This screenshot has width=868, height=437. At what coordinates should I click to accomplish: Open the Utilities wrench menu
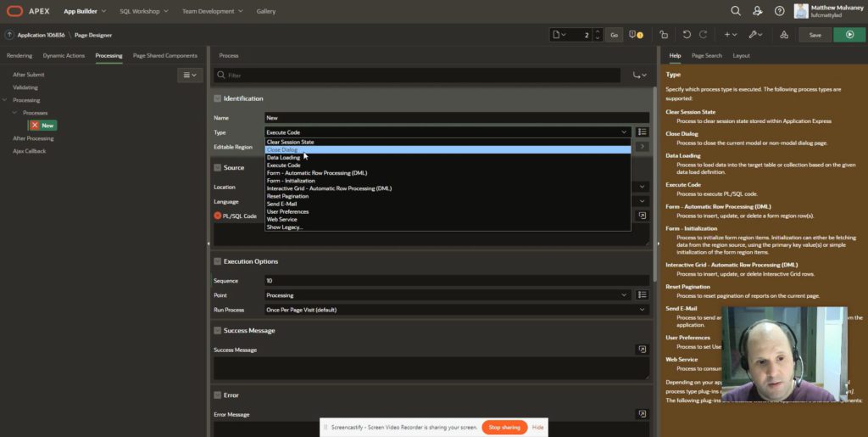pos(755,35)
